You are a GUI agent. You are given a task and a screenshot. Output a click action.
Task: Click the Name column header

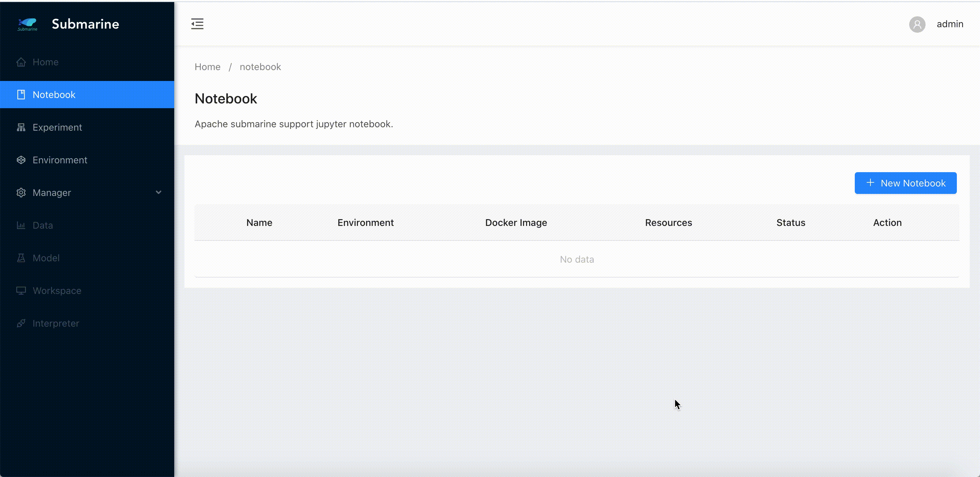259,223
